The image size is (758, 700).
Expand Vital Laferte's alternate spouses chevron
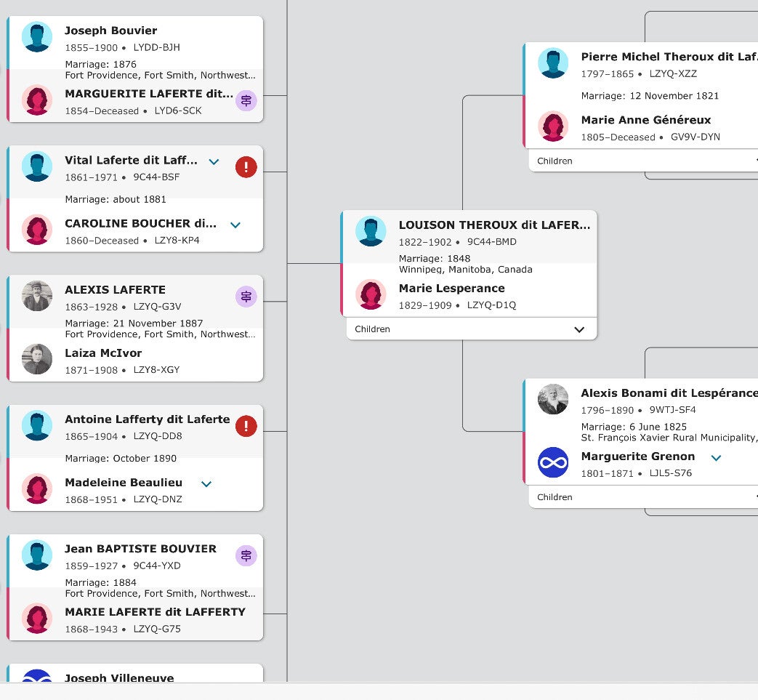[x=214, y=162]
